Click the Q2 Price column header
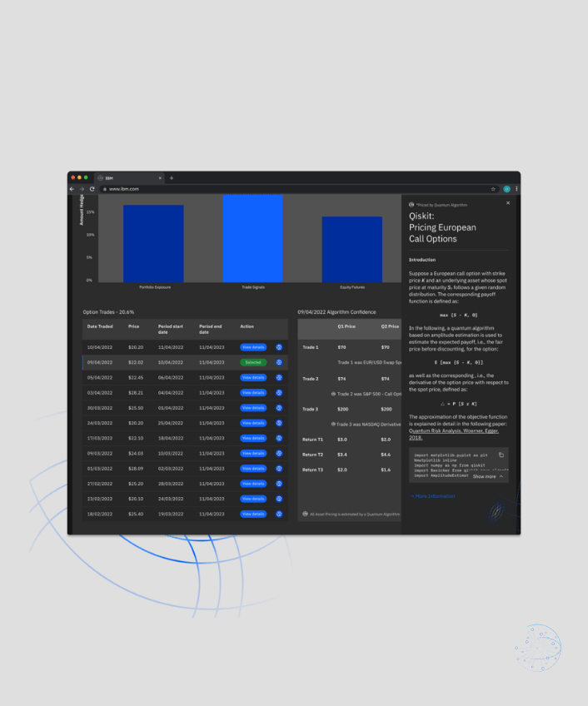588x706 pixels. (x=390, y=326)
